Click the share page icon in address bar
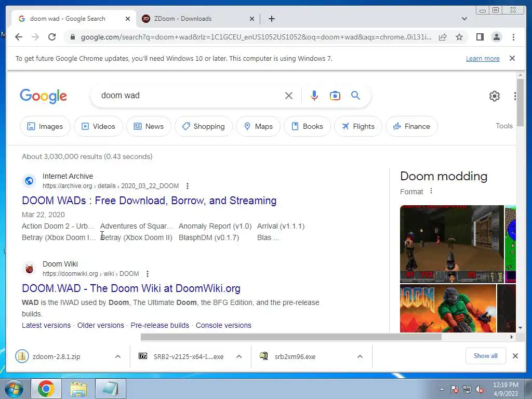Image resolution: width=532 pixels, height=399 pixels. pos(443,37)
